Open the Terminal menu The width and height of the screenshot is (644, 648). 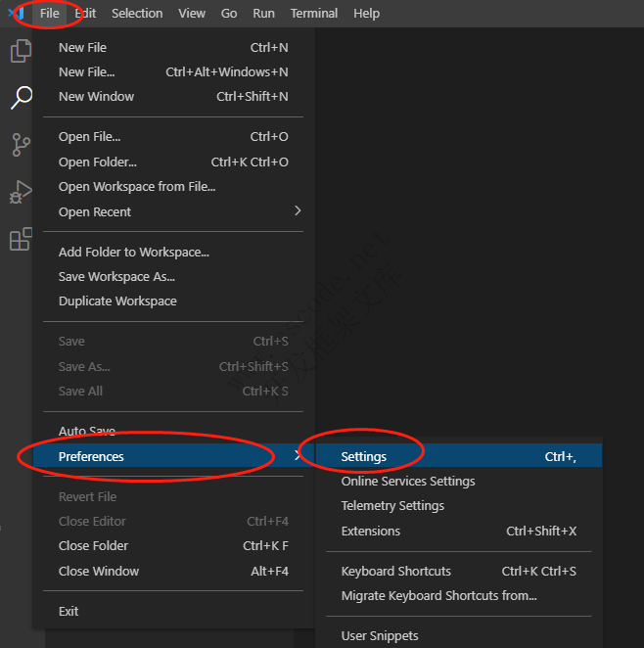coord(314,14)
